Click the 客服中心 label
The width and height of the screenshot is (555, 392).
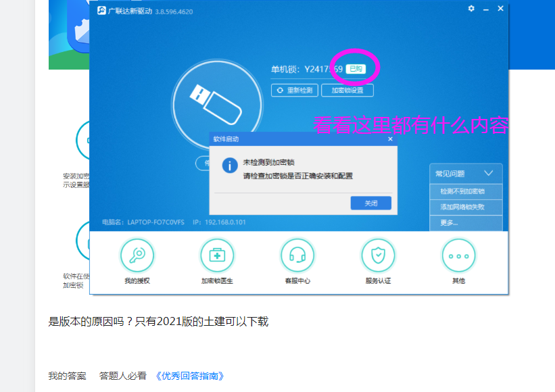pos(297,281)
